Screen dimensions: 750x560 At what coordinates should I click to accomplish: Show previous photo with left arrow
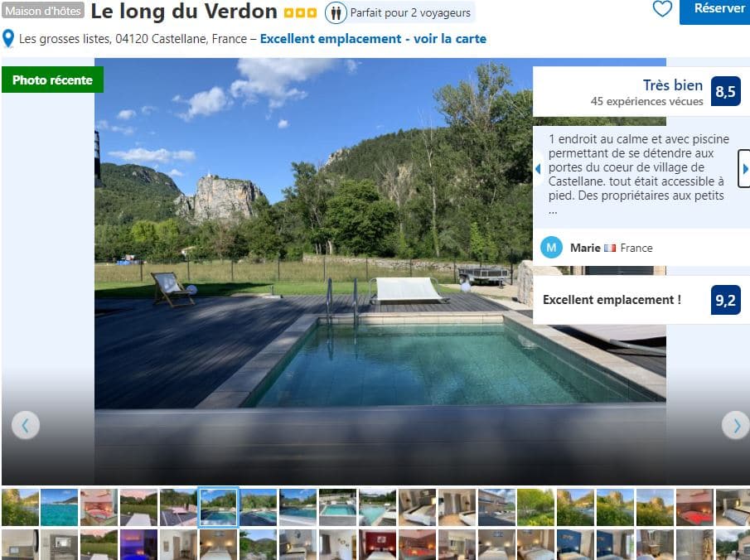(x=26, y=425)
